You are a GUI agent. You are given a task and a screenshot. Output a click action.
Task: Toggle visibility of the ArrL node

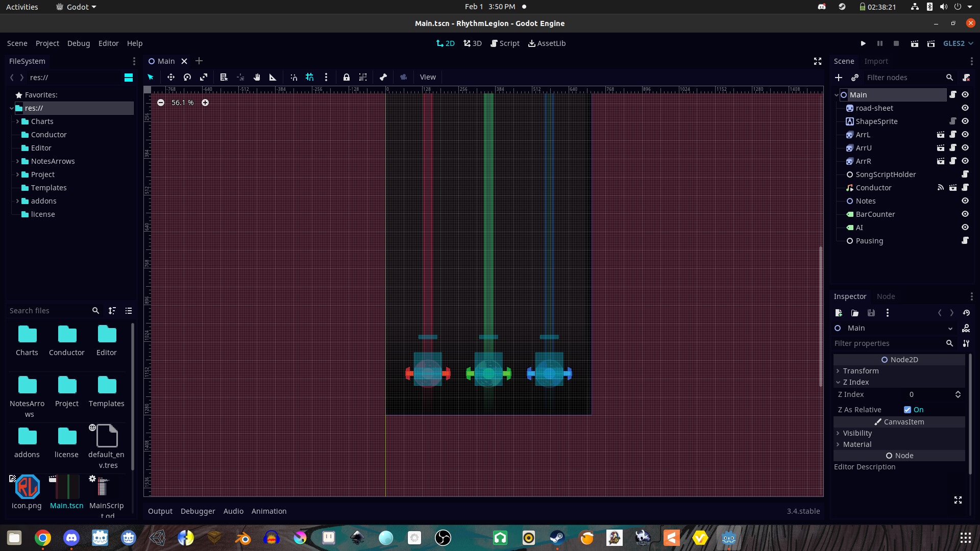[965, 134]
